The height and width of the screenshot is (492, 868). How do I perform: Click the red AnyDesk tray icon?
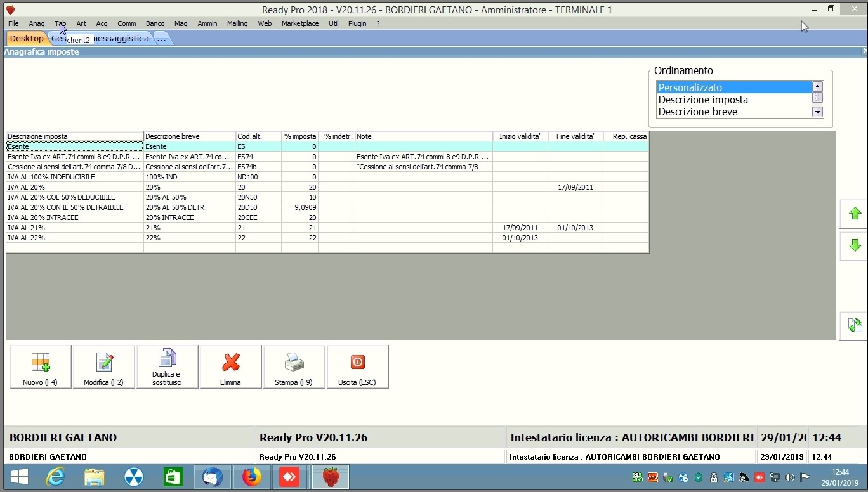coord(760,477)
